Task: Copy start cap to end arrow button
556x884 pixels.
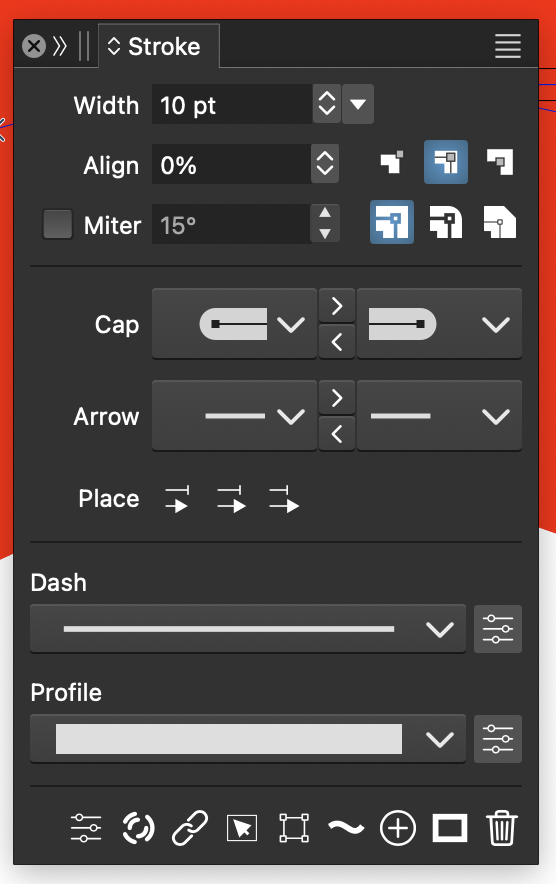Action: click(x=337, y=306)
